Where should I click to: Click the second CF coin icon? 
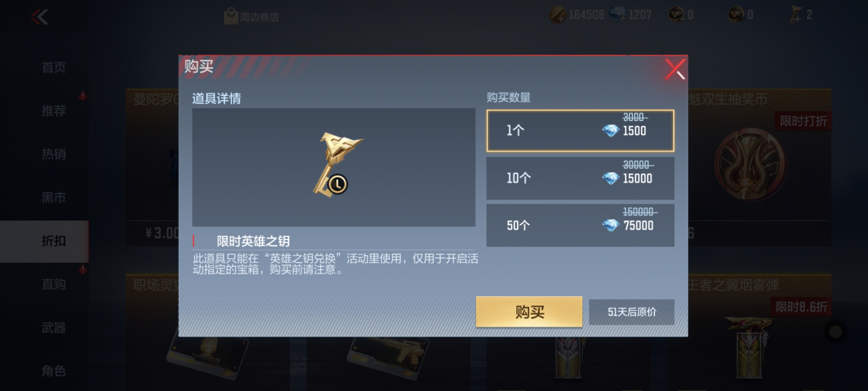tap(736, 15)
